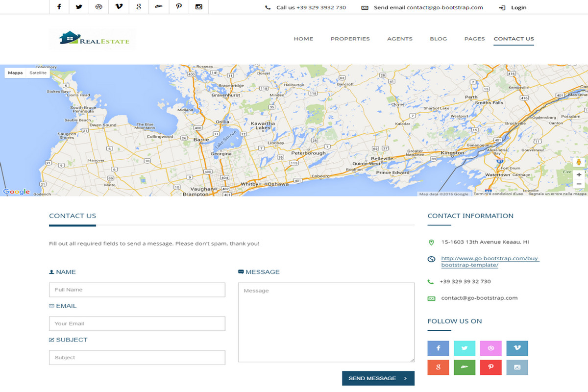The width and height of the screenshot is (588, 392).
Task: Click the Peterborough label on the map
Action: [308, 153]
